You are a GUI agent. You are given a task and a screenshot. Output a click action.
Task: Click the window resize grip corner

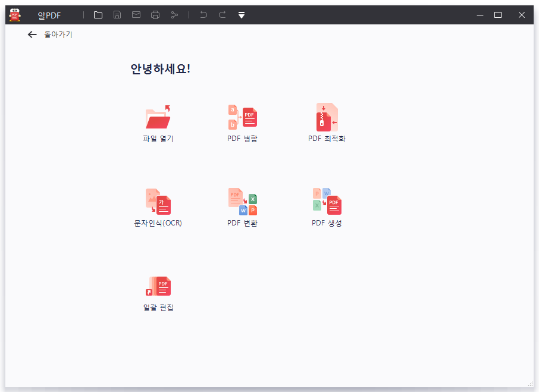tap(531, 384)
